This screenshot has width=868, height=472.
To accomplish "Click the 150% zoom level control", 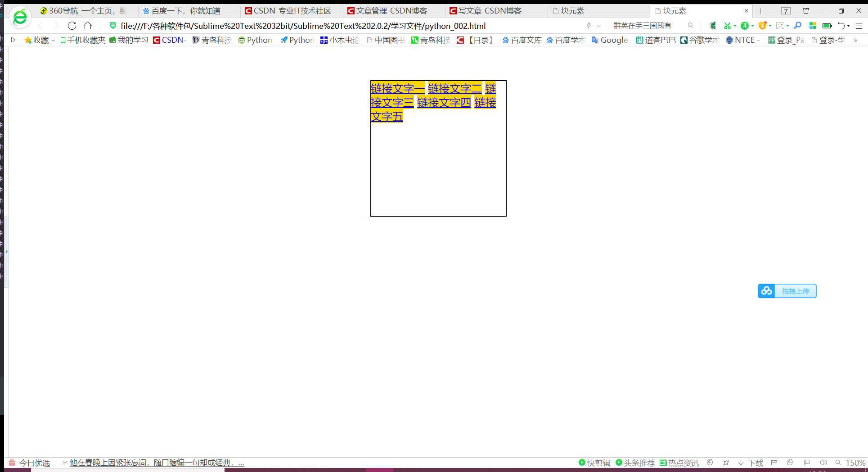I will click(x=856, y=462).
